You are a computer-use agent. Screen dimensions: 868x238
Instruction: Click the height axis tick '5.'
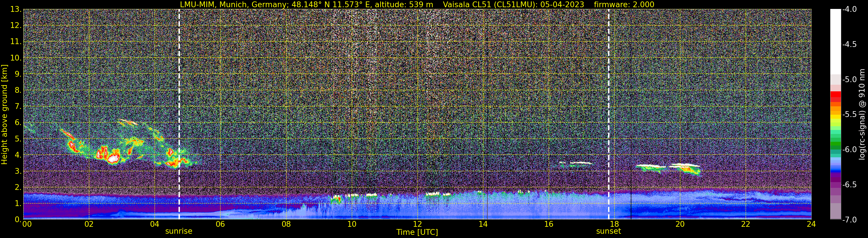[x=18, y=139]
